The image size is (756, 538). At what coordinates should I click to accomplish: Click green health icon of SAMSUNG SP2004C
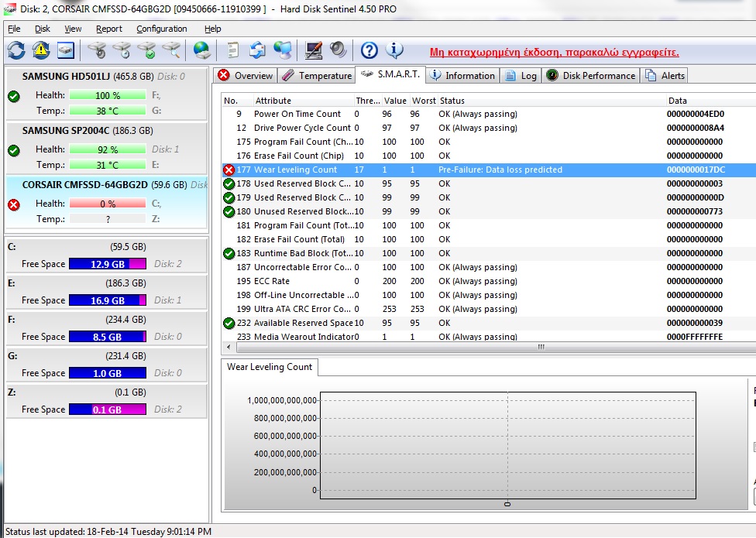point(14,151)
